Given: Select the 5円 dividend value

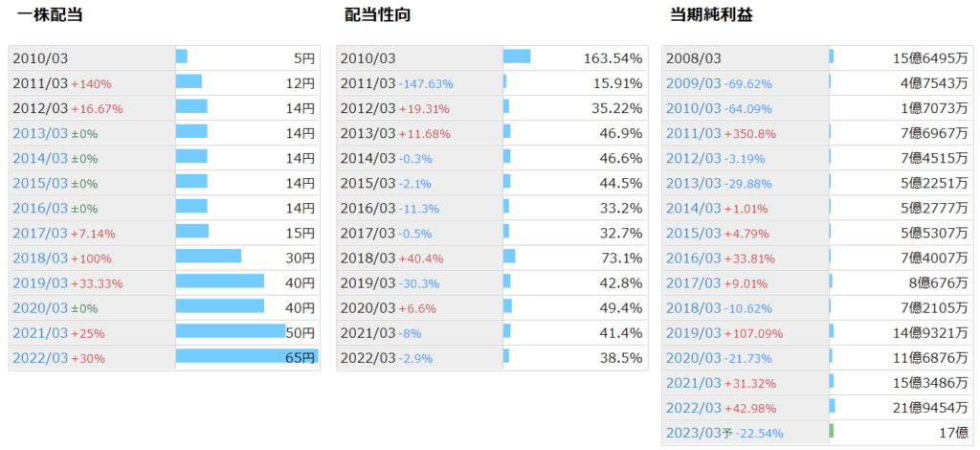Looking at the screenshot, I should click(304, 58).
